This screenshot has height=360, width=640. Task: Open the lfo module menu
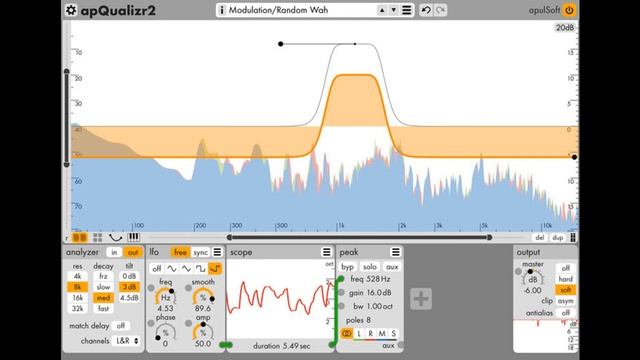tap(217, 252)
